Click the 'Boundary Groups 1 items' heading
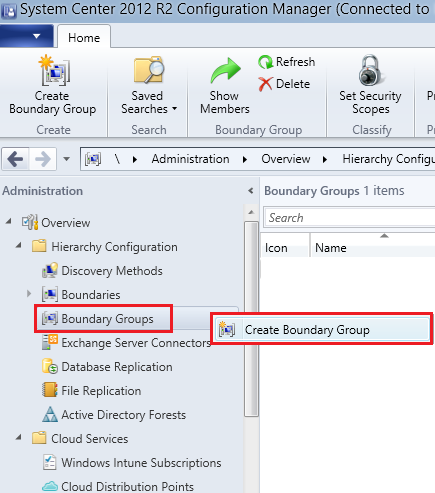The height and width of the screenshot is (493, 435). (334, 191)
